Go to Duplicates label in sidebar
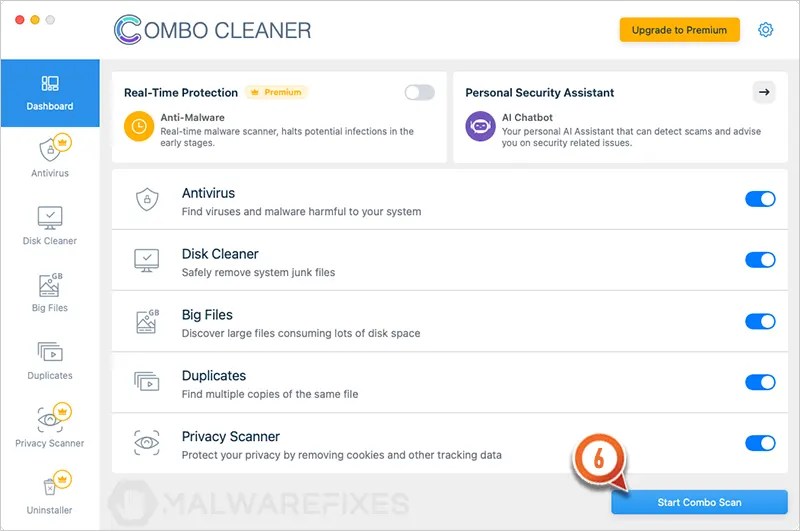800x531 pixels. pos(50,375)
